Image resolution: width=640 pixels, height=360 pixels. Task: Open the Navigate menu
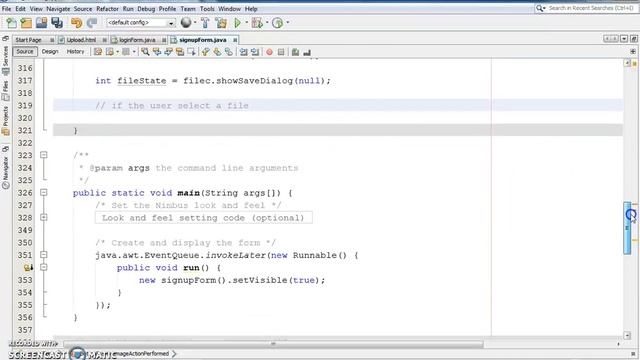(x=58, y=9)
